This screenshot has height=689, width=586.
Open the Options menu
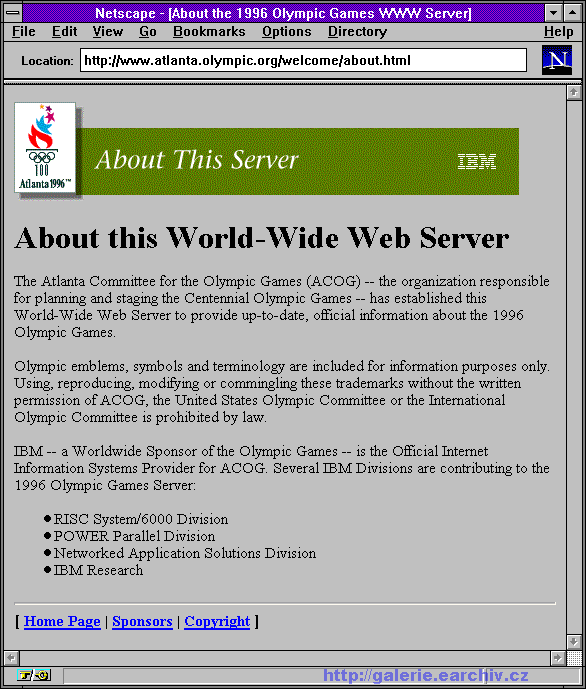[x=286, y=32]
